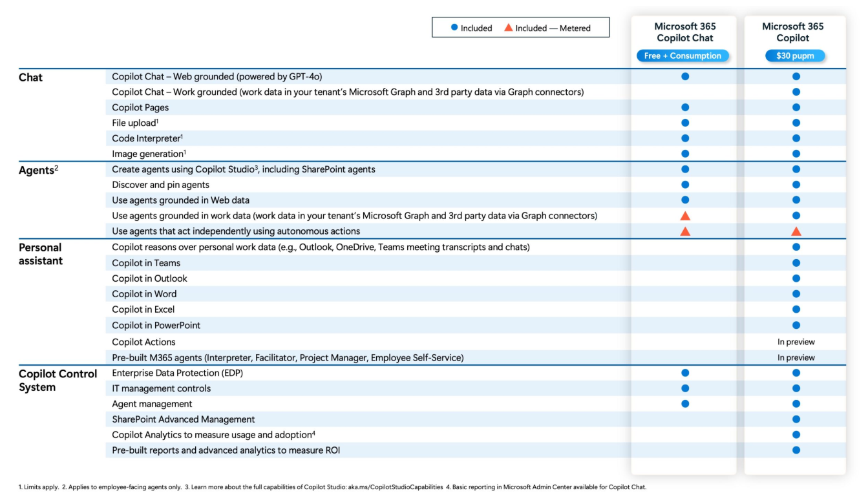The image size is (868, 493).
Task: Click the 'Agents' section heading
Action: (x=38, y=171)
